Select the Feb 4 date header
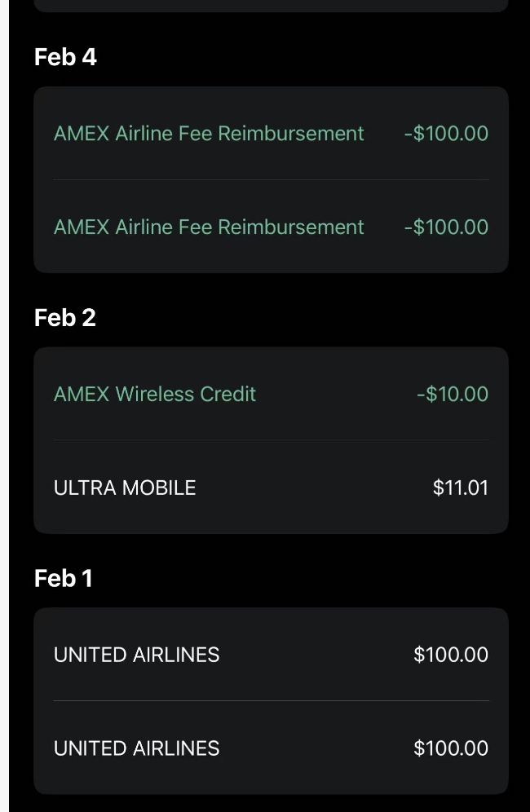This screenshot has width=530, height=812. pos(65,57)
